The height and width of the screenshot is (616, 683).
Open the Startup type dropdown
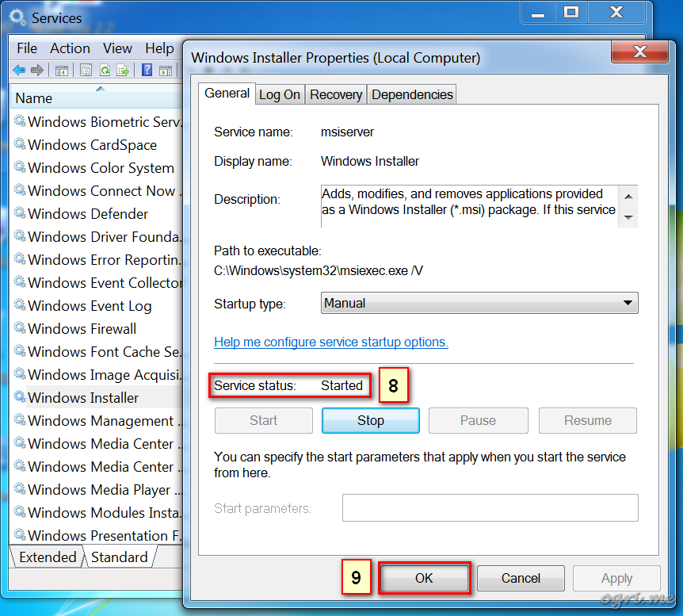(x=479, y=303)
